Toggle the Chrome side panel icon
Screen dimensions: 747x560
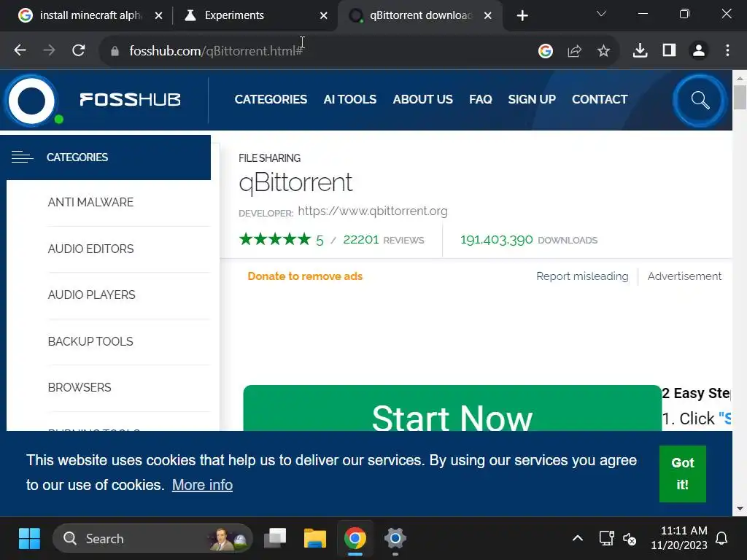[670, 50]
